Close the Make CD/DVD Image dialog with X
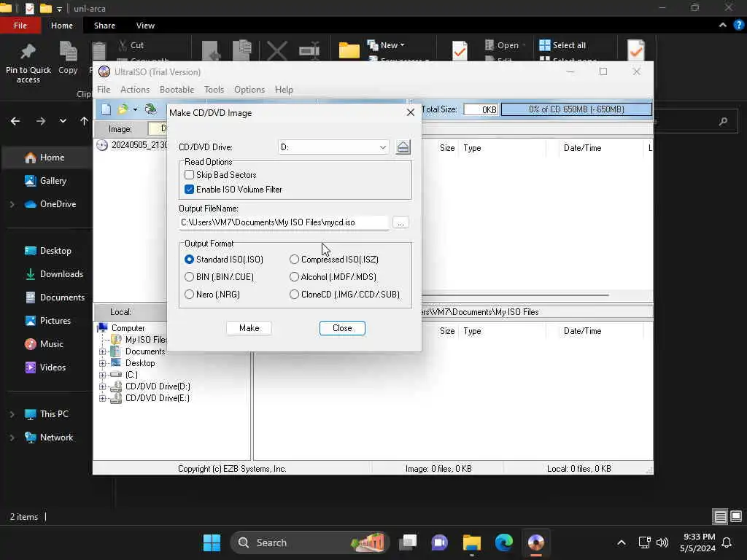This screenshot has height=560, width=747. click(x=411, y=112)
